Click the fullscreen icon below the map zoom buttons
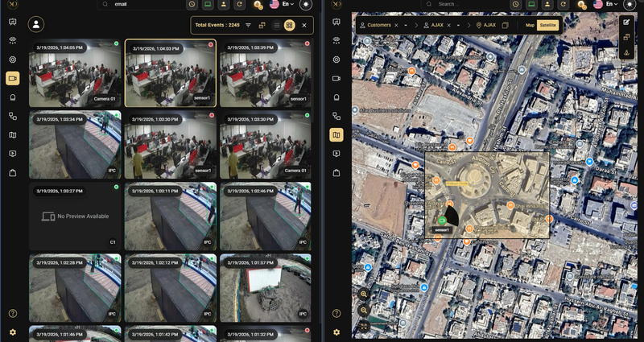Screen dimensions: 644x342 (x=364, y=327)
